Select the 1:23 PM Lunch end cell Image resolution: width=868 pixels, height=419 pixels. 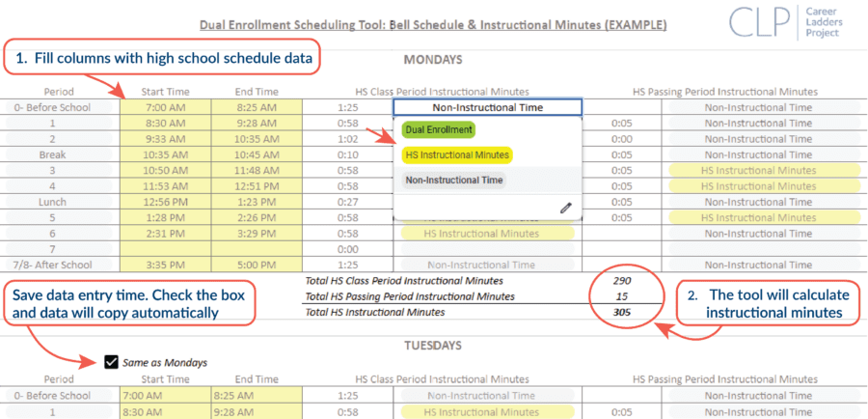coord(257,202)
